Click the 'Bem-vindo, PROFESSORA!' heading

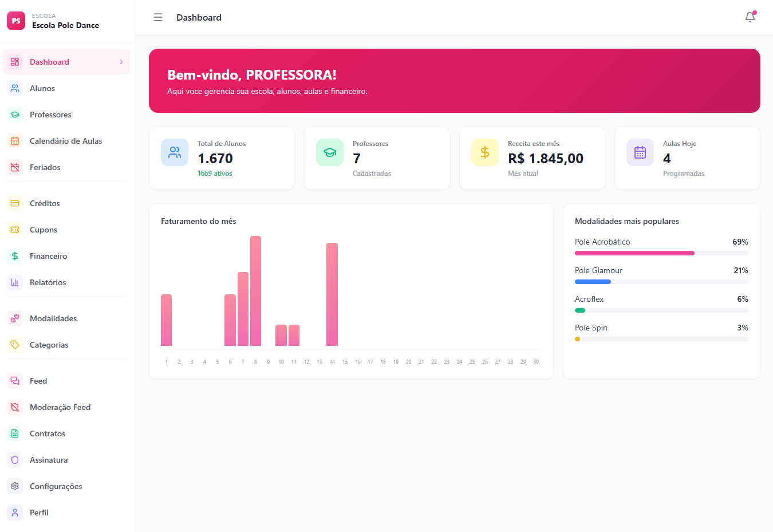(x=252, y=75)
